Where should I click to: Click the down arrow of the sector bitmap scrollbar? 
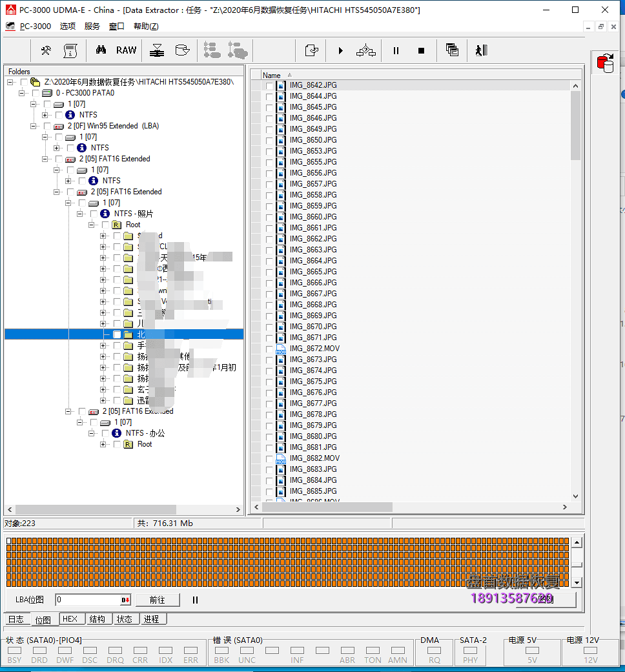tap(577, 583)
